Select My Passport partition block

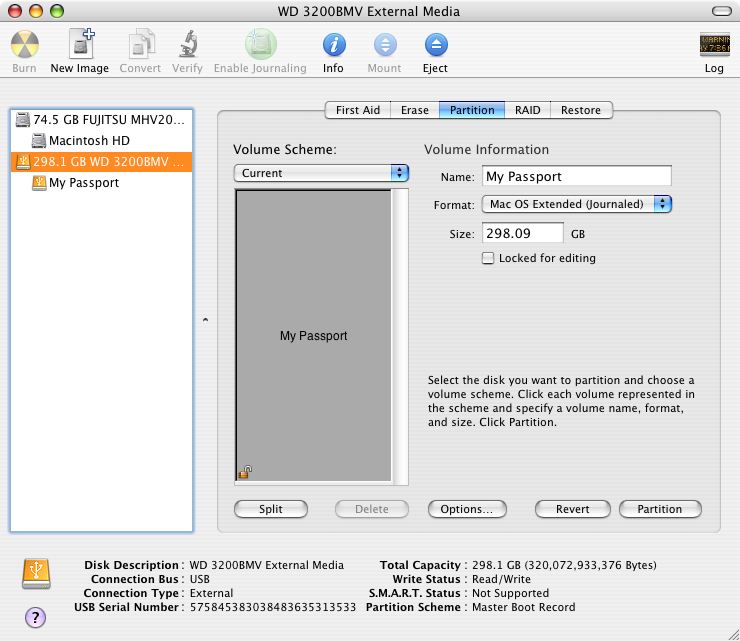pos(313,336)
